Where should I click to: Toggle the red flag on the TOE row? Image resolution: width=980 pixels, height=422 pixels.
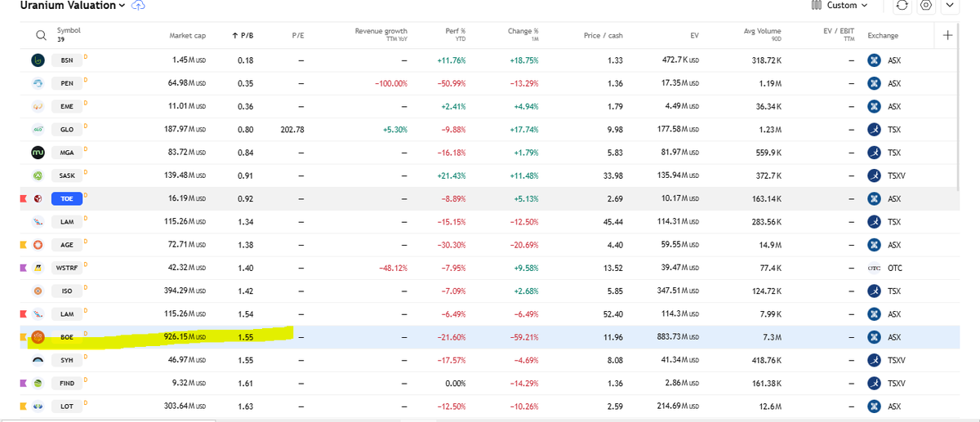[x=24, y=198]
